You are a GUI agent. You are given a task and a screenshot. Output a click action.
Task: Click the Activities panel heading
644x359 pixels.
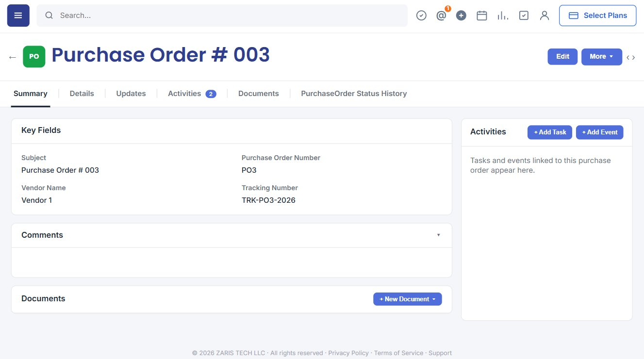click(x=488, y=131)
